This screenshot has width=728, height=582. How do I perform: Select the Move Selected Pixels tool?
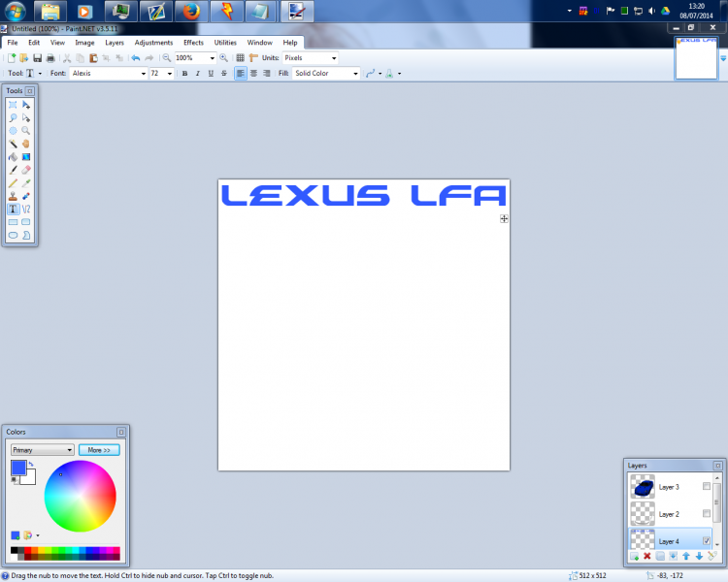click(x=26, y=105)
